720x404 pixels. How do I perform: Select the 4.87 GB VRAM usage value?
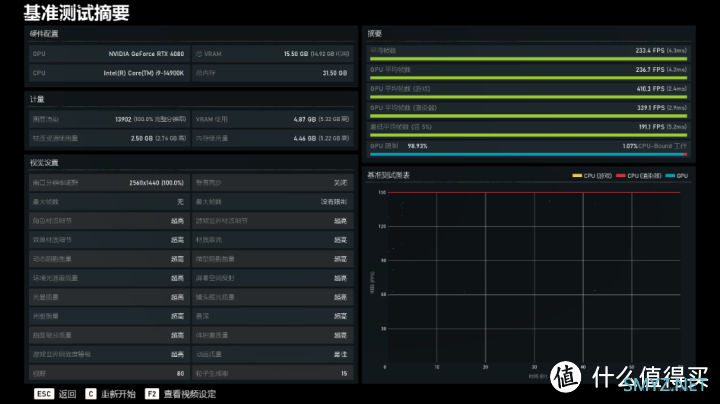click(x=305, y=119)
